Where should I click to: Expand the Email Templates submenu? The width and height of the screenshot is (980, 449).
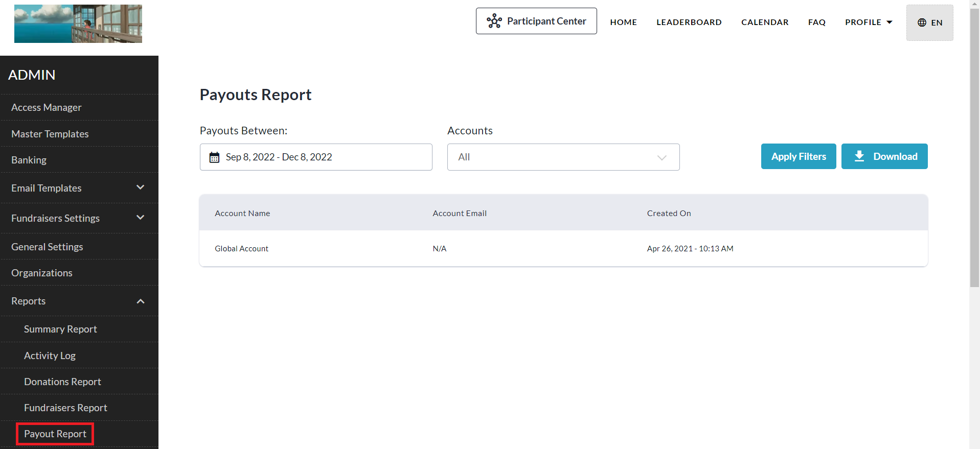(x=140, y=188)
